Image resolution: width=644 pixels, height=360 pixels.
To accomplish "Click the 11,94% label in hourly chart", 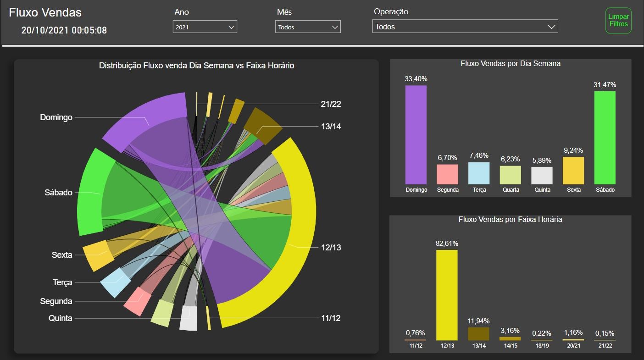I will pyautogui.click(x=478, y=321).
